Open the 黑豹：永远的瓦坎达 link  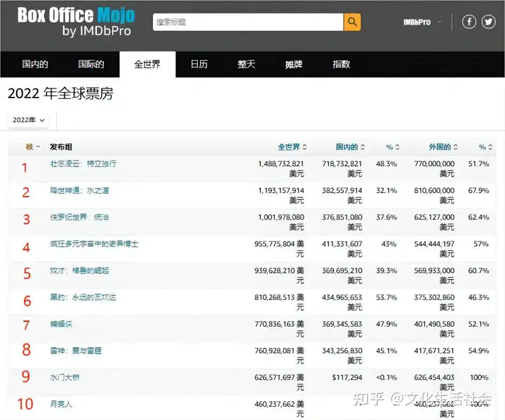pyautogui.click(x=83, y=297)
